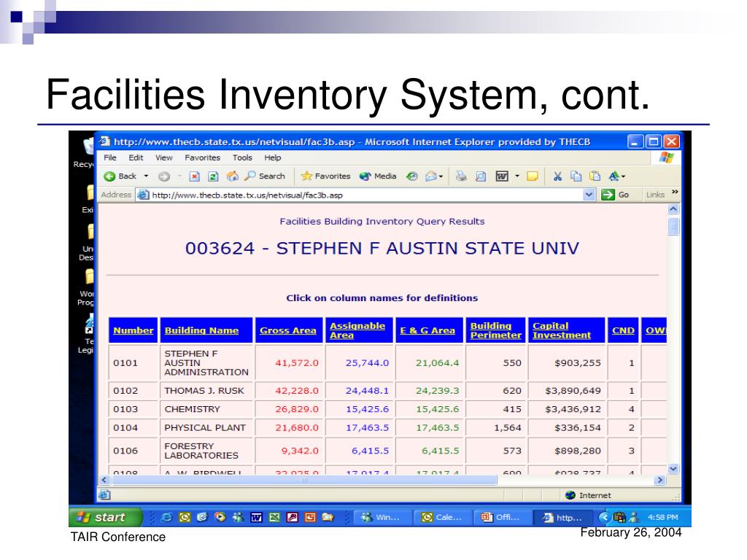The height and width of the screenshot is (560, 747).
Task: Click the Go button
Action: (615, 195)
